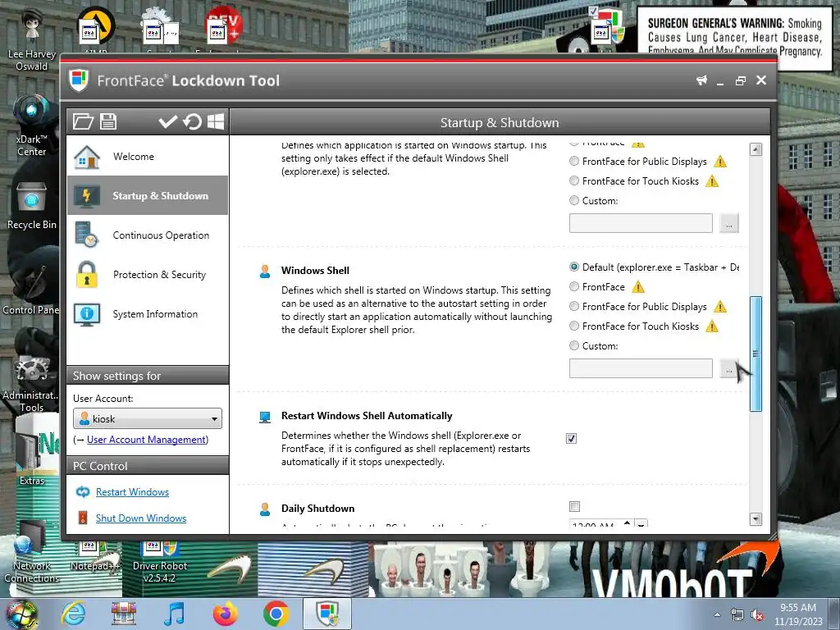Click the scrollbar down arrow in settings panel
This screenshot has width=840, height=630.
click(756, 518)
